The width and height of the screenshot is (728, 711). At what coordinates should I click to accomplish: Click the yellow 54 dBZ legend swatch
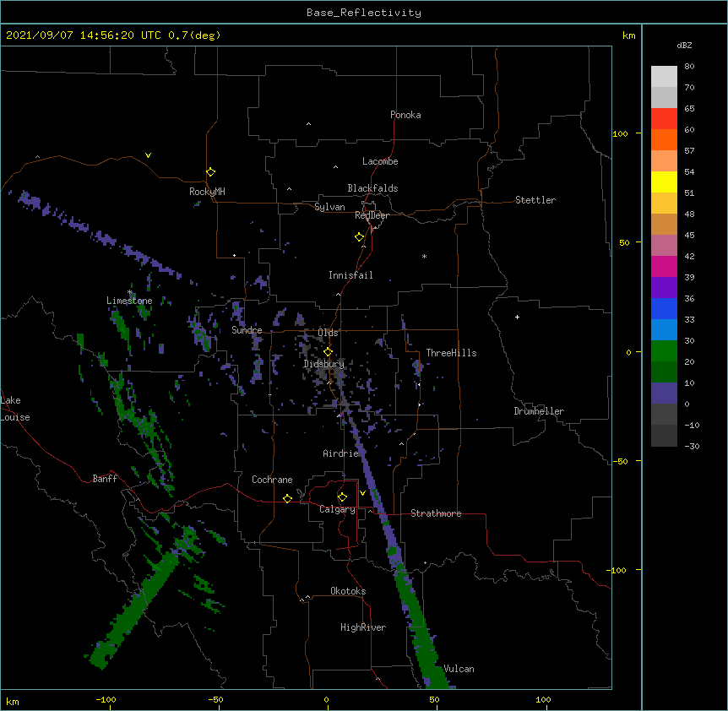click(664, 182)
